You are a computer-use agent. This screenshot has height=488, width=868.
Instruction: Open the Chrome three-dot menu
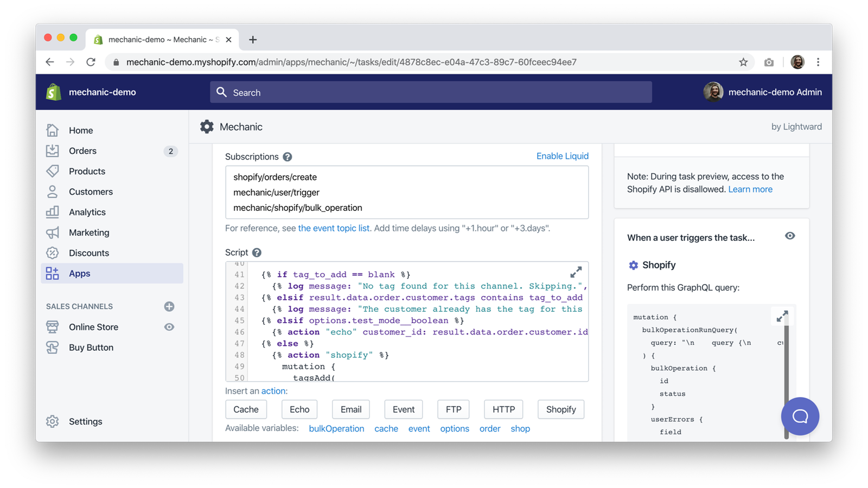click(818, 62)
